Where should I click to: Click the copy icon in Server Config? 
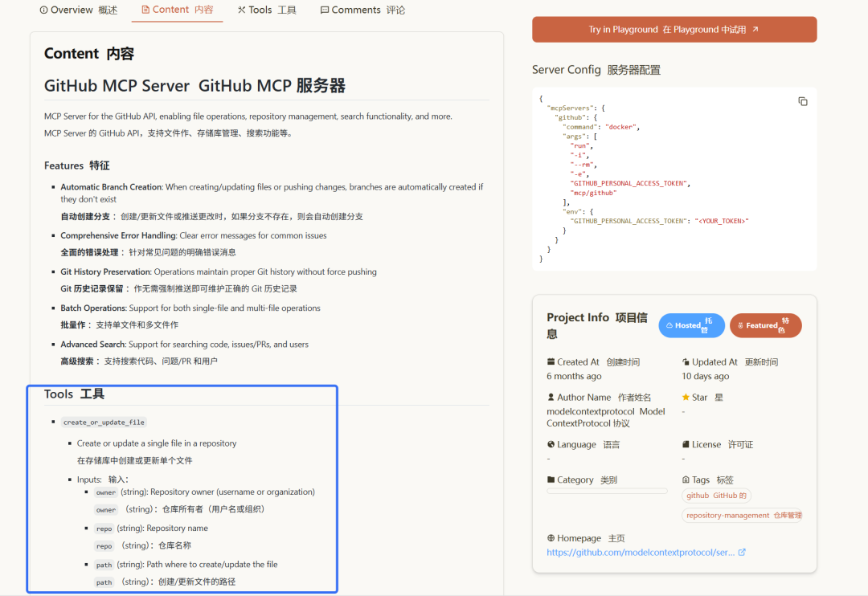tap(802, 100)
